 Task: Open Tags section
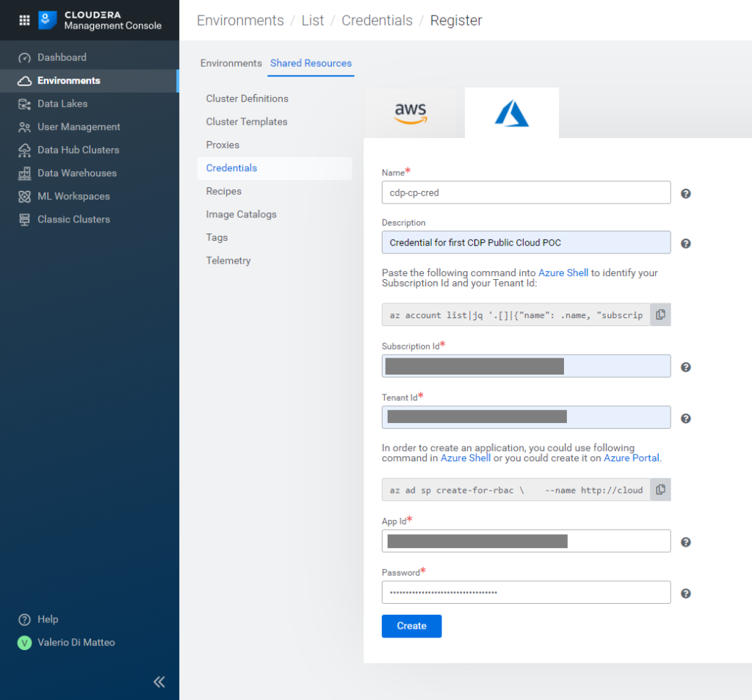pos(217,237)
